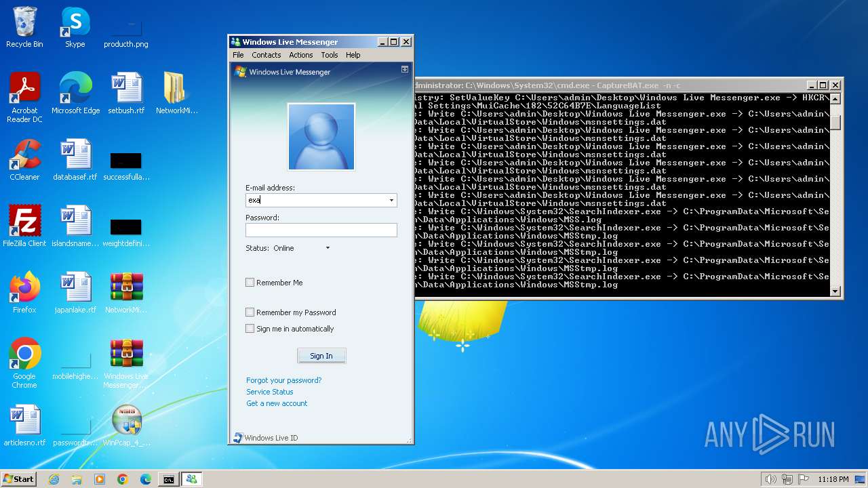Viewport: 868px width, 488px height.
Task: Launch Google Chrome desktop shortcut
Action: (24, 363)
